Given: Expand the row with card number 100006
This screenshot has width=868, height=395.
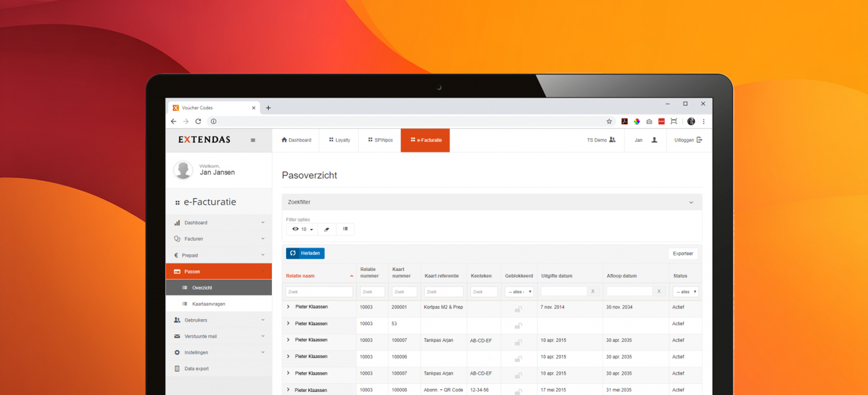Looking at the screenshot, I should [x=288, y=357].
